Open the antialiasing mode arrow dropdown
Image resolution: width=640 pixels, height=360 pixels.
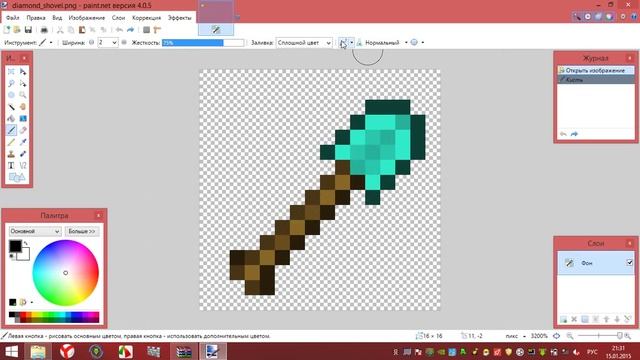352,42
